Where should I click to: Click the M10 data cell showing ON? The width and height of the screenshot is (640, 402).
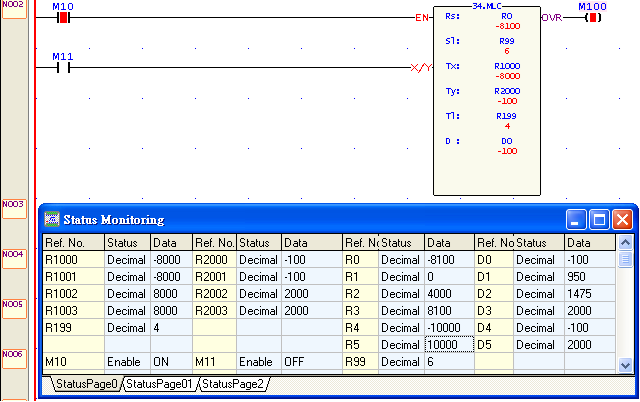[171, 362]
